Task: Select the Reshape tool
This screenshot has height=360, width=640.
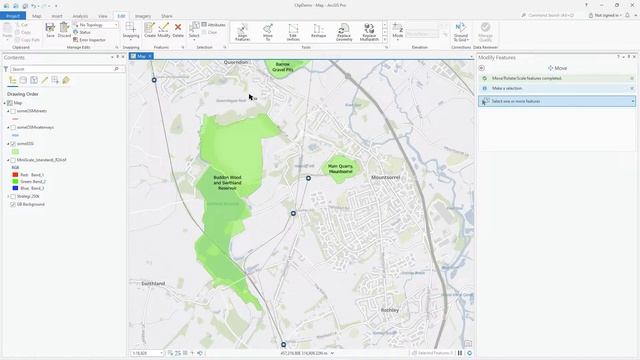Action: (x=318, y=31)
